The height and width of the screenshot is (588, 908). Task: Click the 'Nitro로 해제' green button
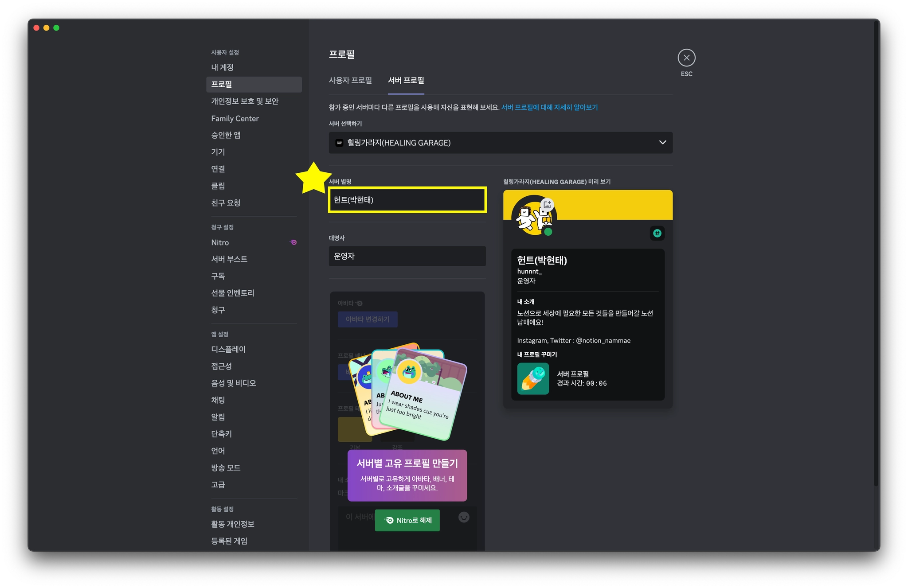[407, 520]
